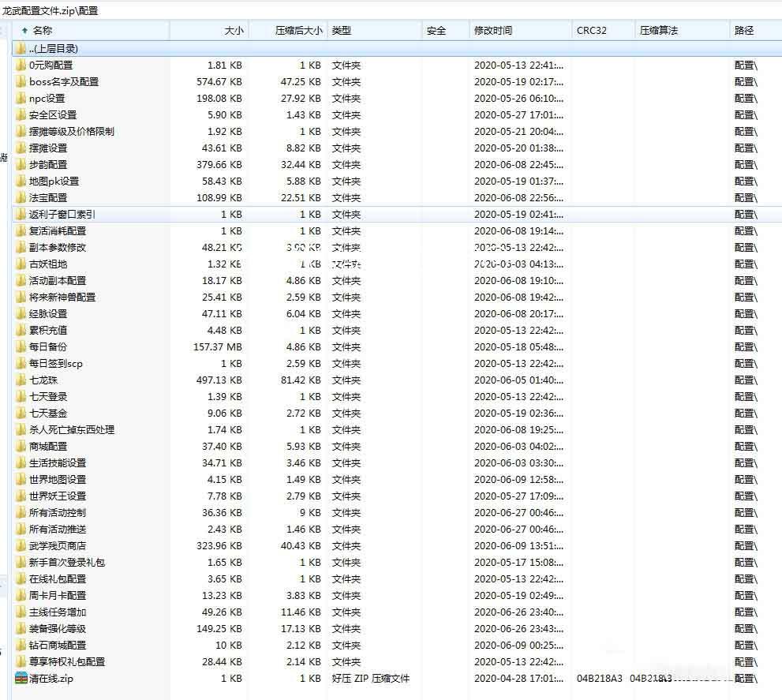Viewport: 782px width, 700px height.
Task: Sort by 修改时间 column header
Action: click(x=493, y=30)
